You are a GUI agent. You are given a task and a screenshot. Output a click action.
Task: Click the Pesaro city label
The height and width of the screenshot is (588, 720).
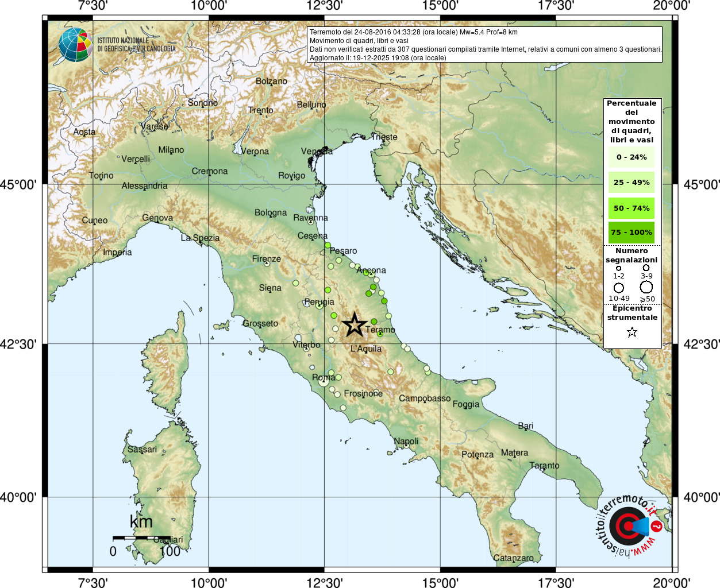[x=343, y=251]
